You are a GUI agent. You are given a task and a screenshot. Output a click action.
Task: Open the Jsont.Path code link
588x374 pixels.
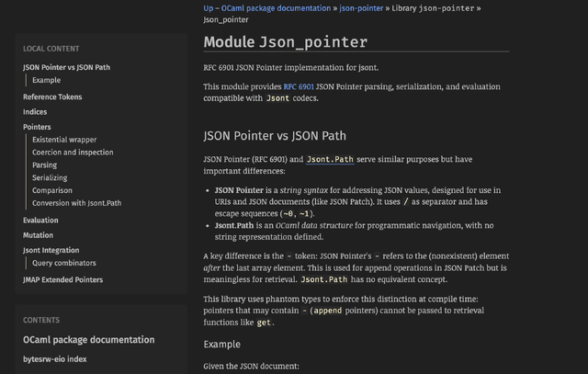coord(330,159)
